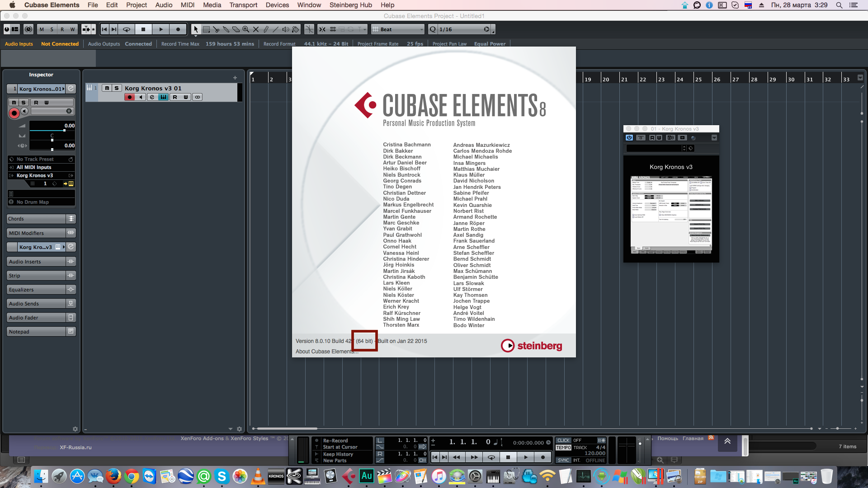Select the Scissors split tool

click(216, 29)
